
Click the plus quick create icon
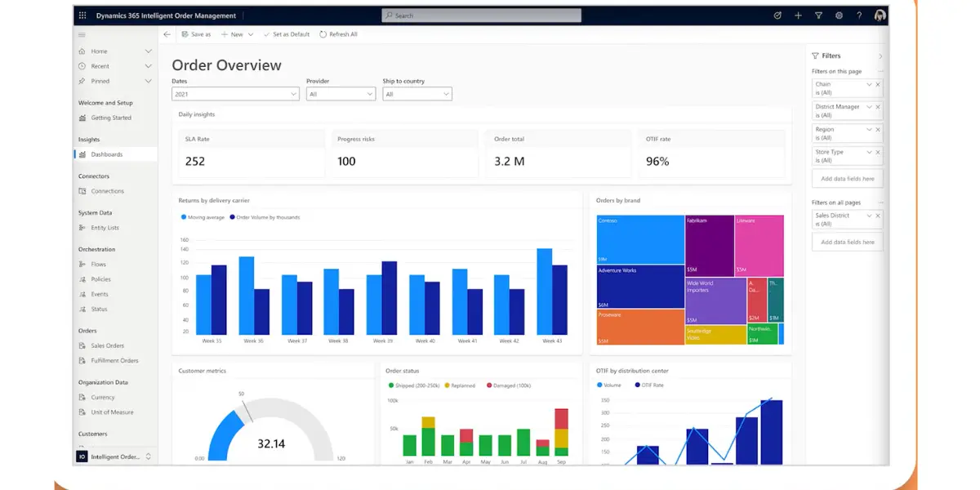pyautogui.click(x=798, y=16)
